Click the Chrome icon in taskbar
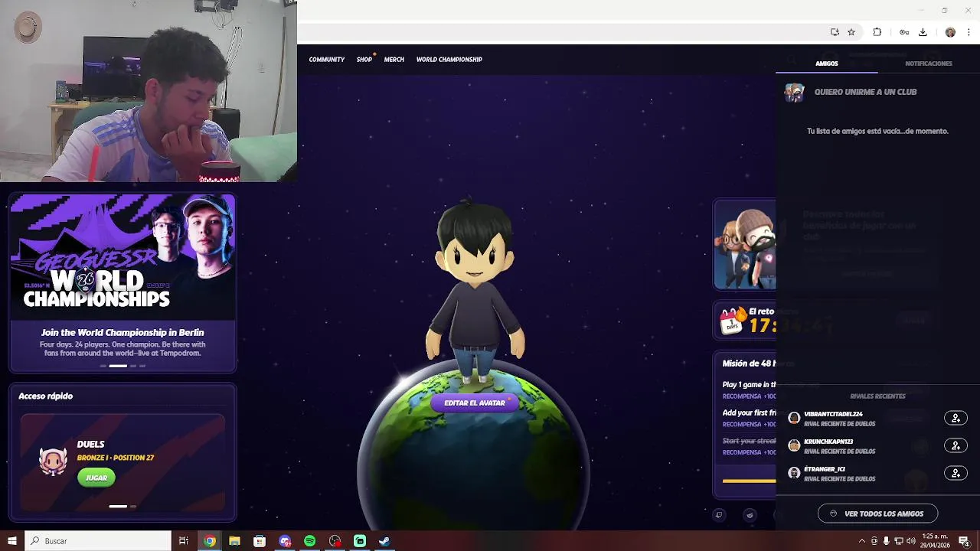Screen dimensions: 980x551 pos(209,541)
